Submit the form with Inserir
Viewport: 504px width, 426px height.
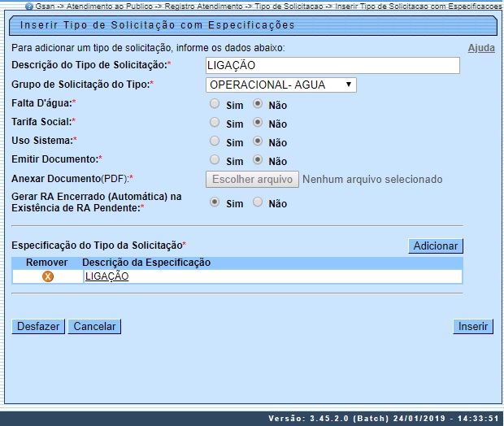[x=473, y=326]
